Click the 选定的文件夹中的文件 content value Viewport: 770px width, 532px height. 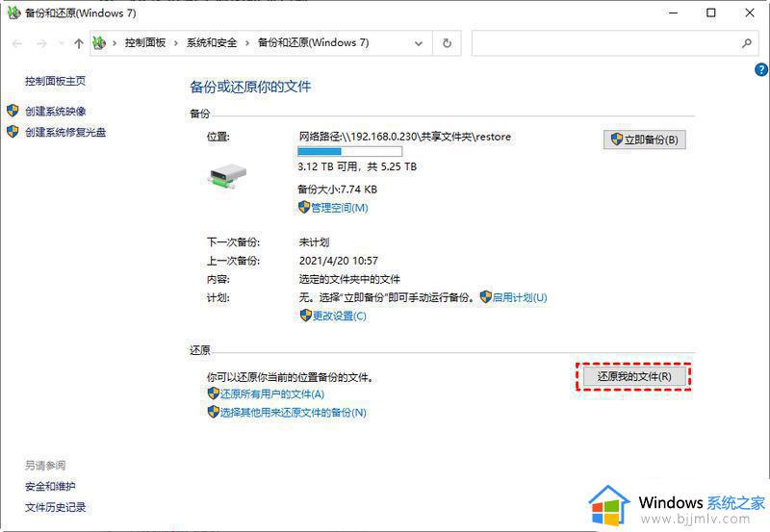[349, 280]
